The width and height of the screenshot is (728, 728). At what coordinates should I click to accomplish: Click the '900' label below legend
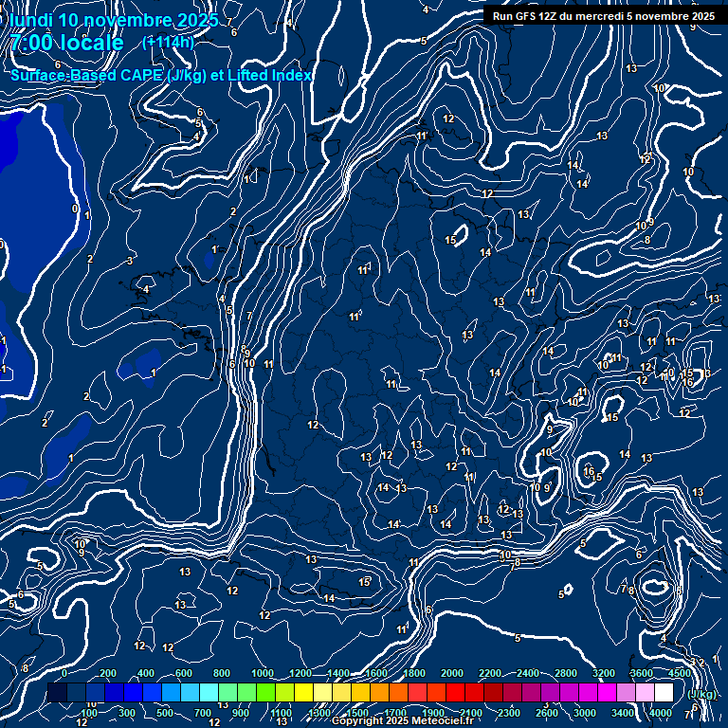coord(241,713)
